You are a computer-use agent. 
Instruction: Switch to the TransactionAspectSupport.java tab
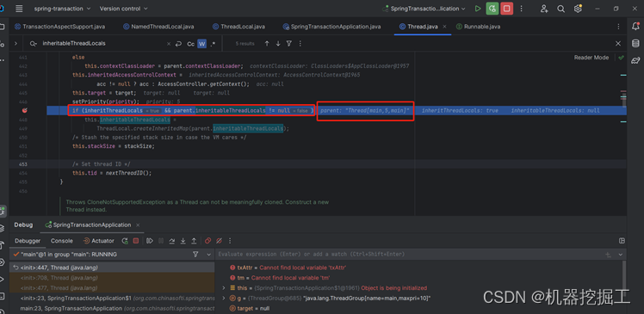tap(60, 27)
